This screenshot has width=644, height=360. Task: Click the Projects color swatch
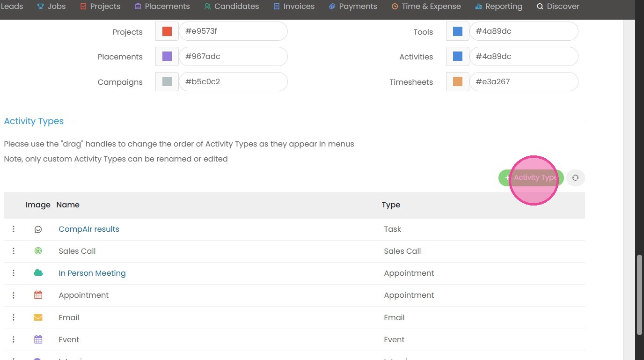[167, 31]
